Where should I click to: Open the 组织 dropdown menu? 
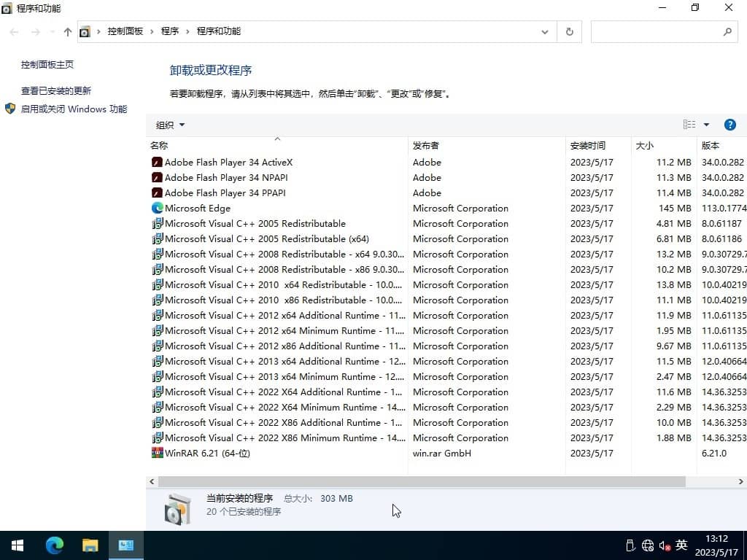click(x=170, y=125)
